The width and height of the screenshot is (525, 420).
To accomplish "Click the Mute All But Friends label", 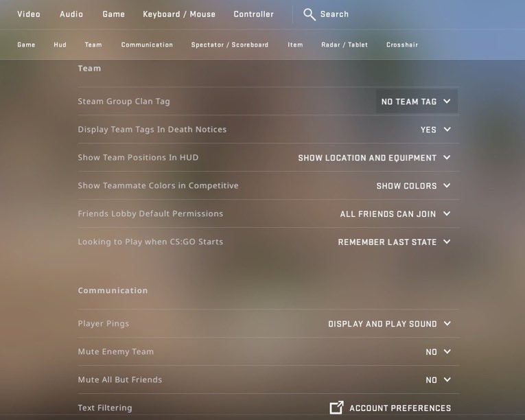I will [x=120, y=380].
